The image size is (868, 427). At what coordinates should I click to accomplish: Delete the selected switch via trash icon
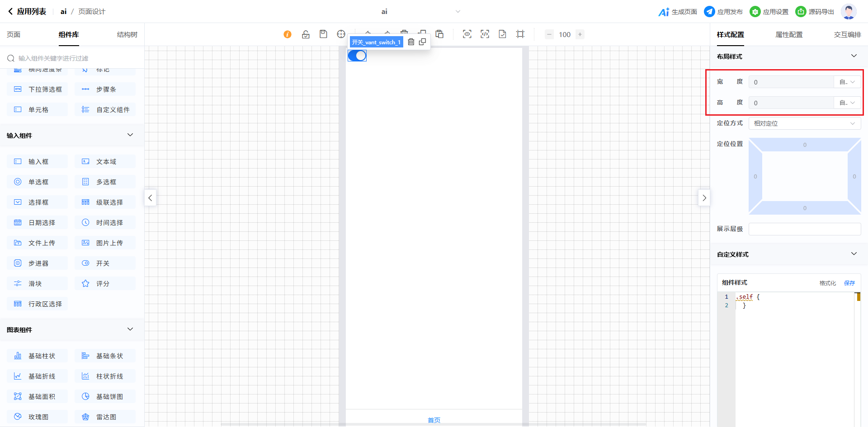click(411, 42)
